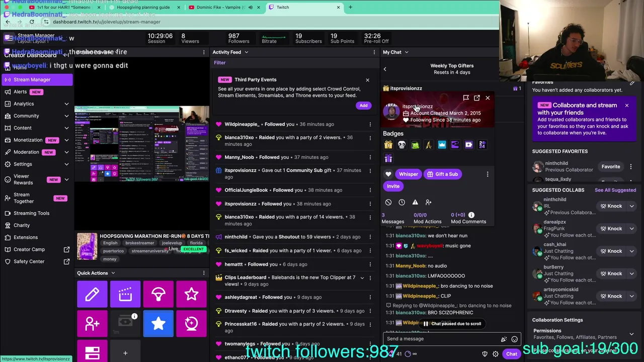Click the solid star blue quick action tile
This screenshot has width=644, height=362.
(158, 323)
